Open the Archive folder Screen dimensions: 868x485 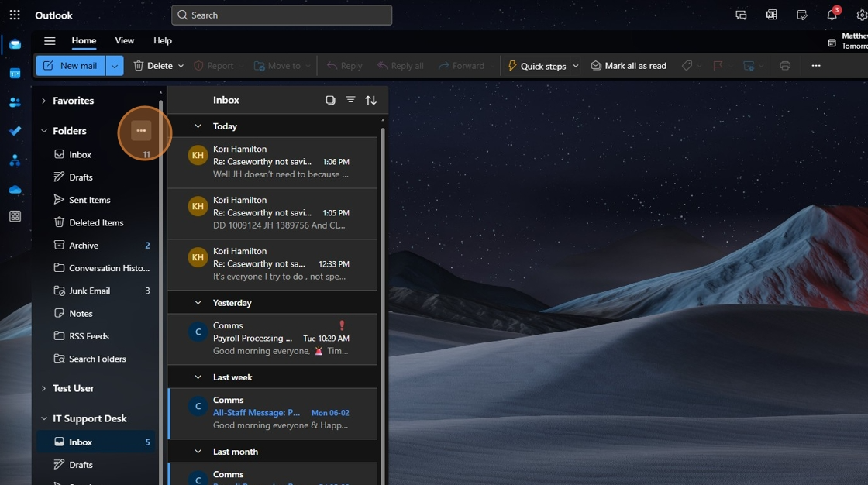coord(96,246)
